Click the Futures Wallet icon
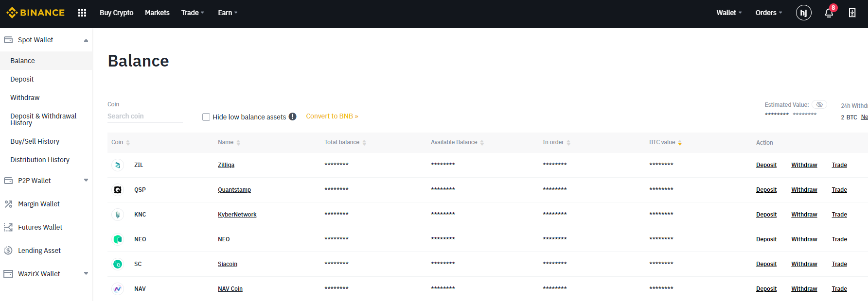The height and width of the screenshot is (301, 868). tap(8, 227)
